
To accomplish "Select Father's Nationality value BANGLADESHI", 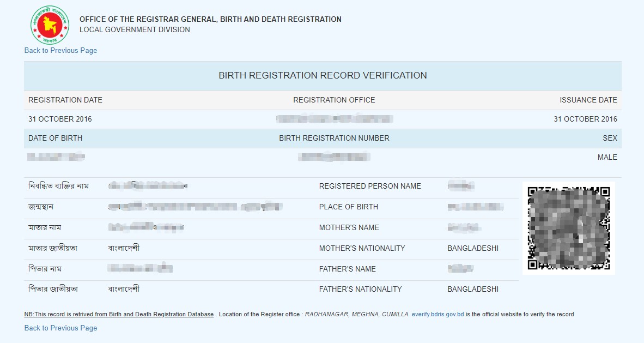I will tap(473, 289).
